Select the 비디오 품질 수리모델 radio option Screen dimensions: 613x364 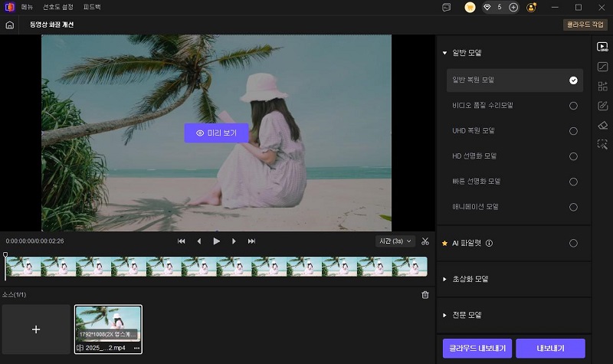(573, 106)
